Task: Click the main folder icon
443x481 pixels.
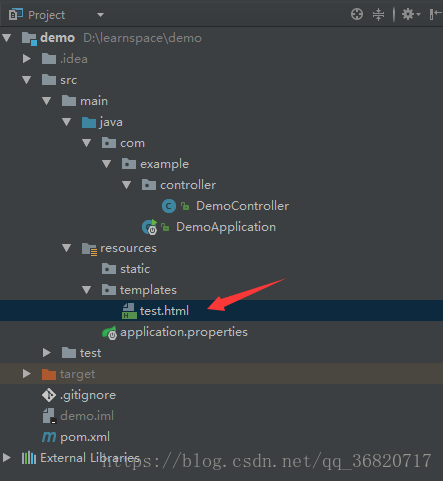Action: (x=69, y=101)
